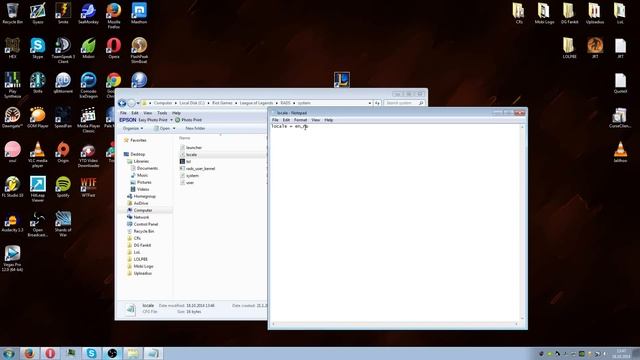Click Notepad's vertical scrollbar

(522, 223)
